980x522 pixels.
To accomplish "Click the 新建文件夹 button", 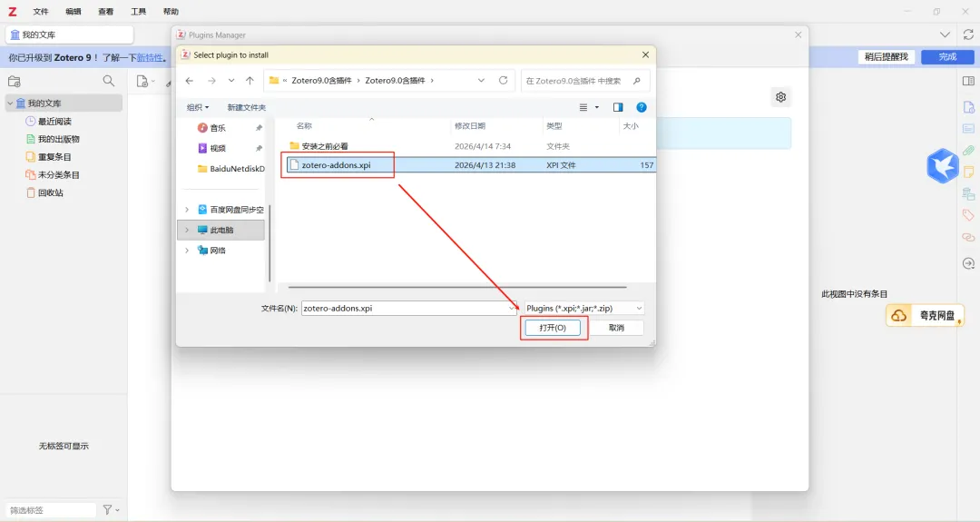I will click(x=246, y=107).
